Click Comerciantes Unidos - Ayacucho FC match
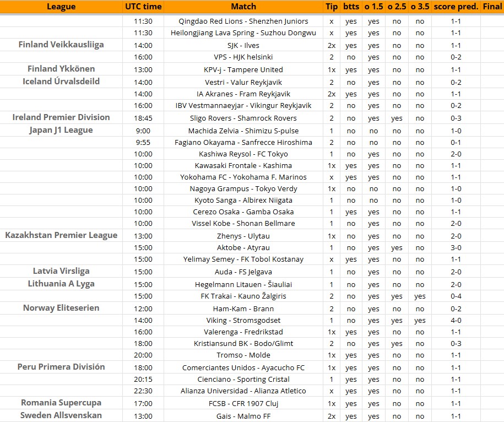This screenshot has height=422, width=504. (x=243, y=367)
